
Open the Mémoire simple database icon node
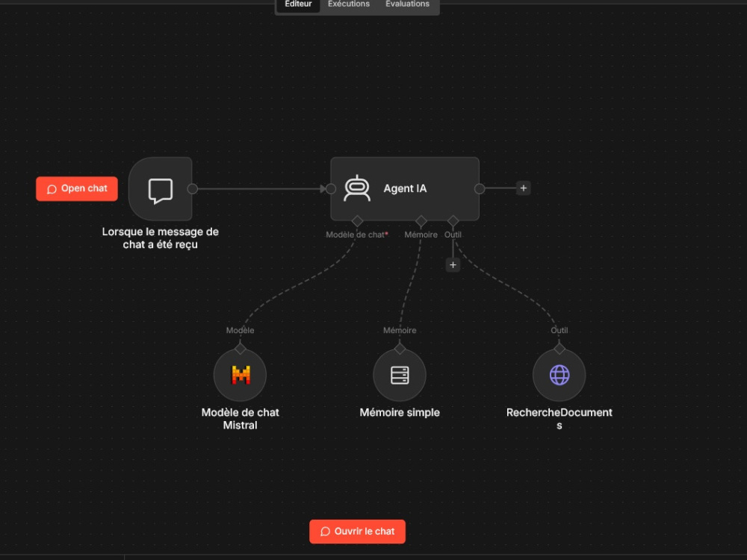pyautogui.click(x=400, y=376)
